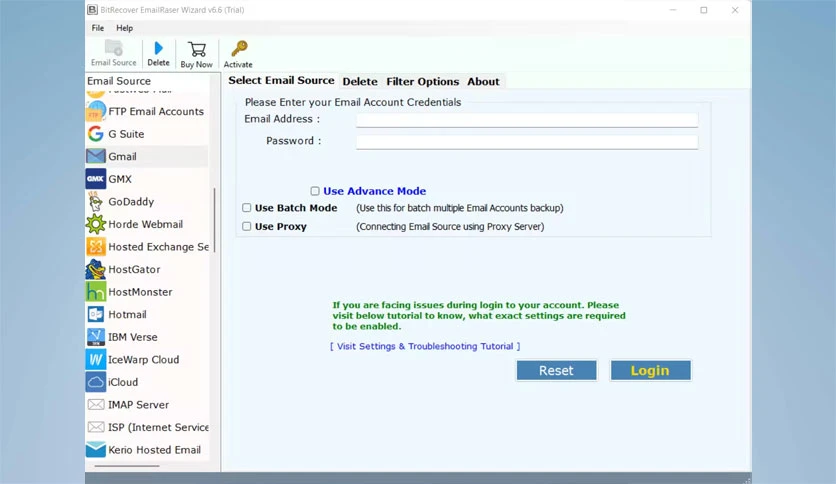Select the iCloud cloud icon
This screenshot has height=484, width=836.
click(95, 382)
